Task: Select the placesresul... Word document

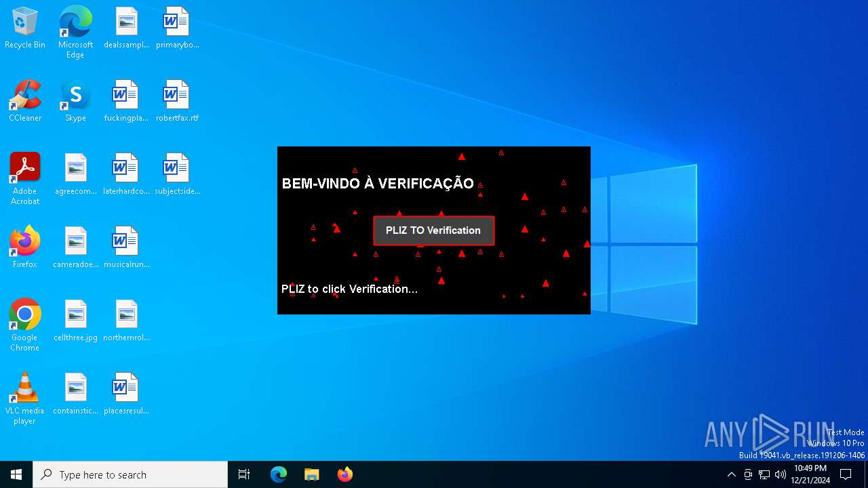Action: tap(126, 394)
